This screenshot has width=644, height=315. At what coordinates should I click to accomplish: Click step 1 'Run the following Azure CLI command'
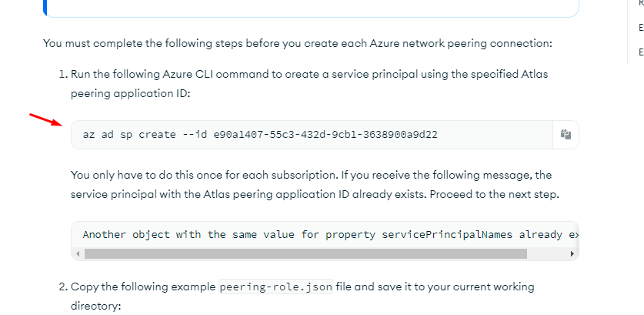click(308, 75)
